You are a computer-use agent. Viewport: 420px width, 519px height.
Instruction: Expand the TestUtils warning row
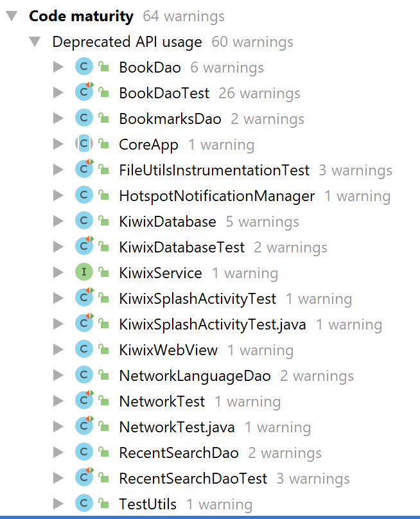58,504
